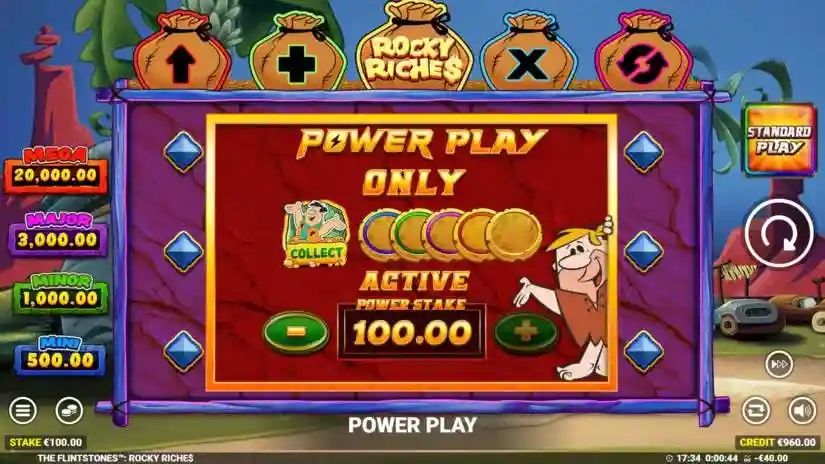
Task: Click the Stake €100.00 label
Action: [x=46, y=442]
